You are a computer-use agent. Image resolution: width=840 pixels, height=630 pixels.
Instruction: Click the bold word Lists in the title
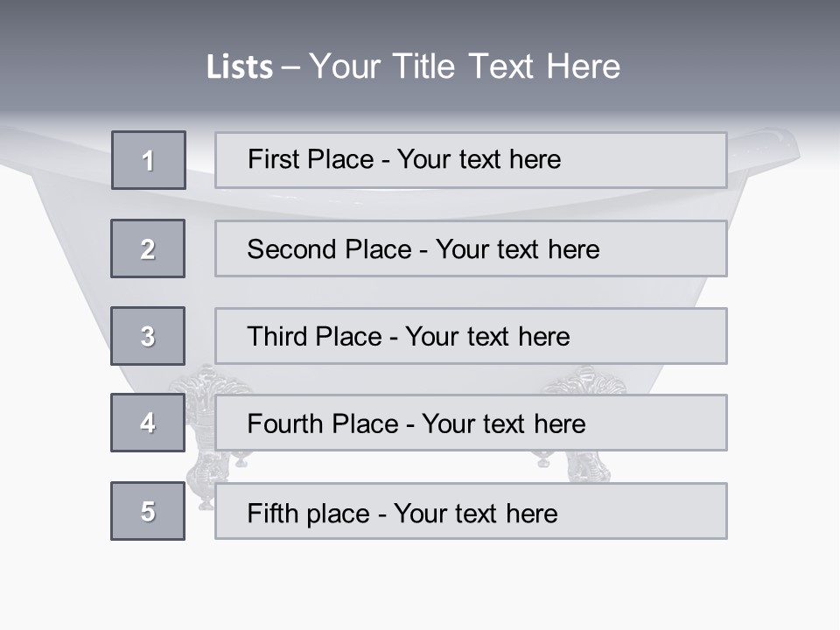pyautogui.click(x=239, y=67)
